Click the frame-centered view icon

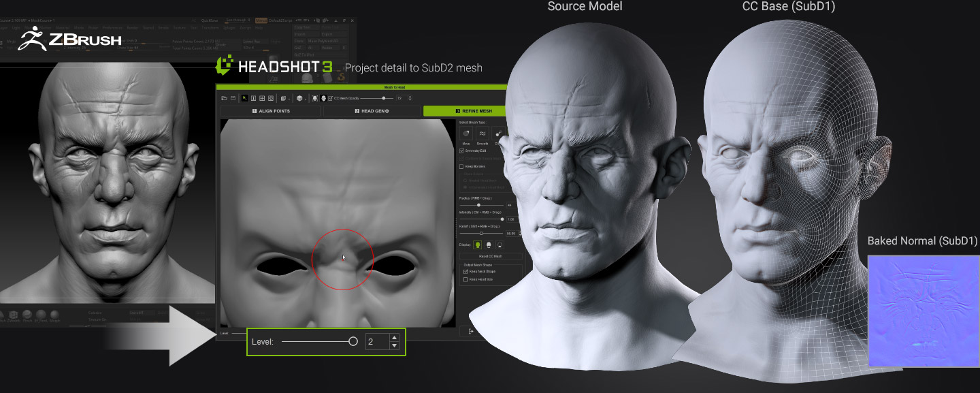(x=262, y=98)
